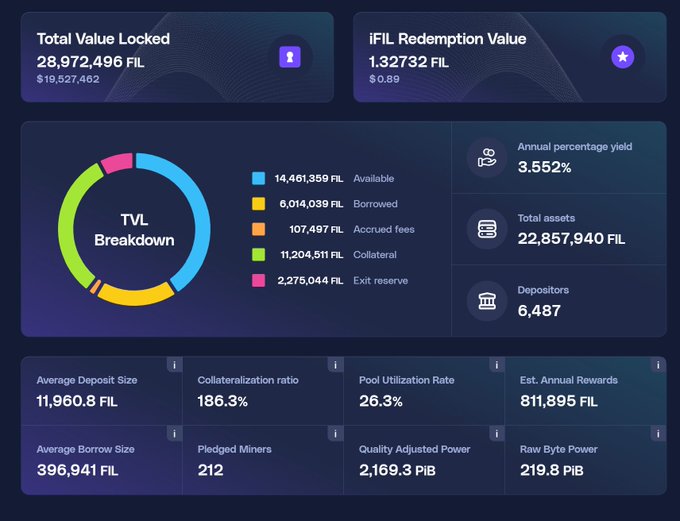The height and width of the screenshot is (521, 680).
Task: Click the $0.89 price text
Action: 384,79
